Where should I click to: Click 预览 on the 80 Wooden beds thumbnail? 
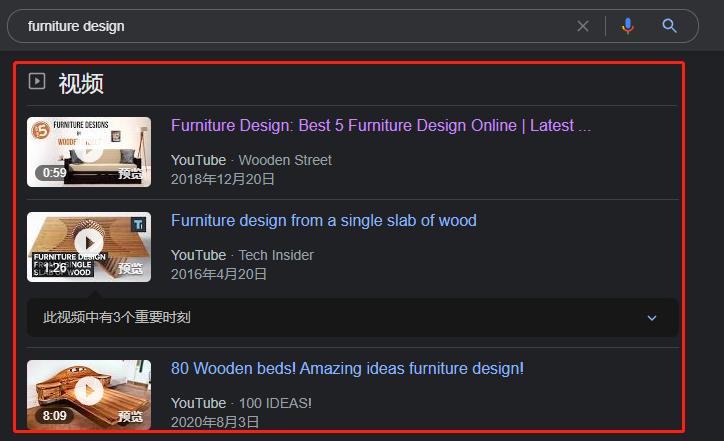[131, 416]
